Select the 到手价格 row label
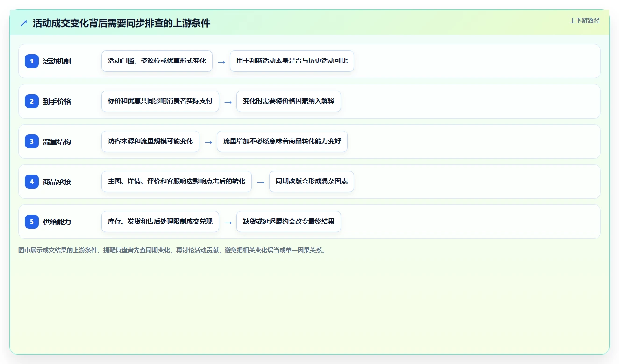The width and height of the screenshot is (619, 364). [57, 101]
